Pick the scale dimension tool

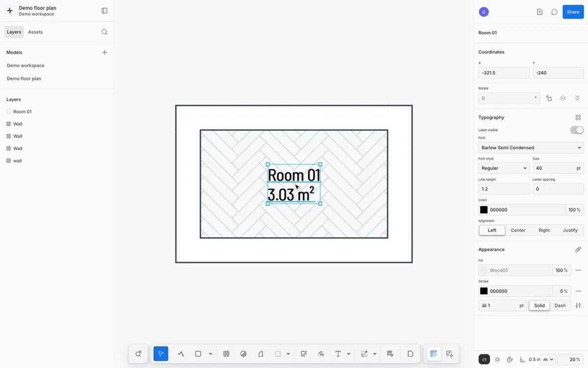point(364,354)
